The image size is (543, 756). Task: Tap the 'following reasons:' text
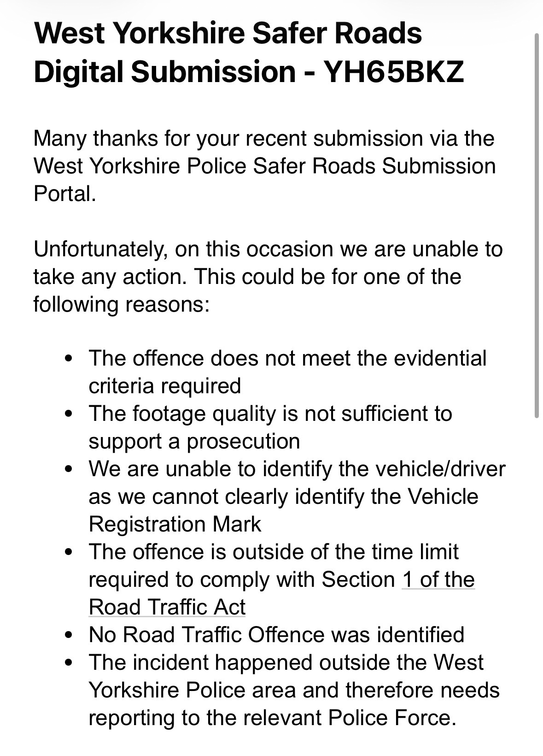pyautogui.click(x=122, y=304)
